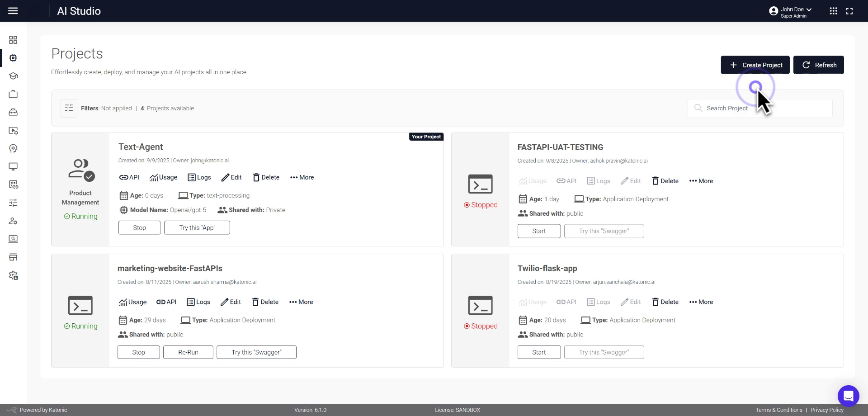Open the Dashboard grid icon in sidebar
The height and width of the screenshot is (416, 868).
click(x=13, y=40)
